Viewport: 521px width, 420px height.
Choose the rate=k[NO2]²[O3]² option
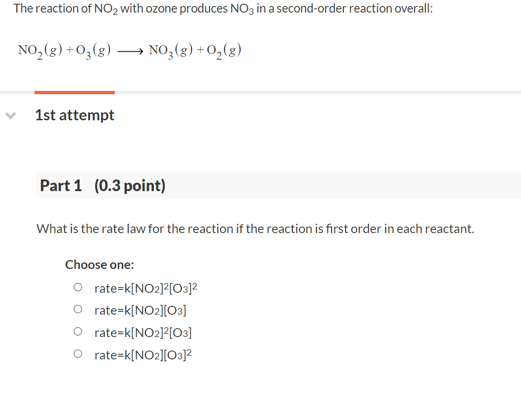[146, 288]
